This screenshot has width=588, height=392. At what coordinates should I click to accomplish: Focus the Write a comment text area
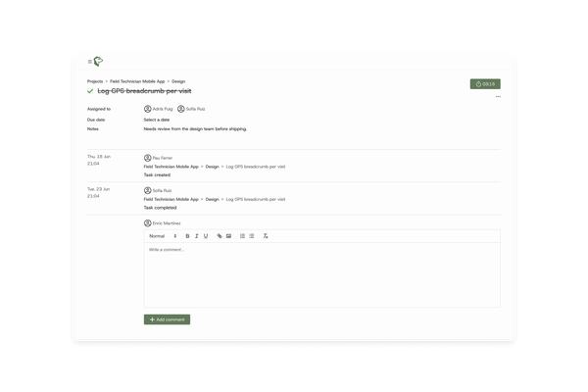click(x=322, y=275)
